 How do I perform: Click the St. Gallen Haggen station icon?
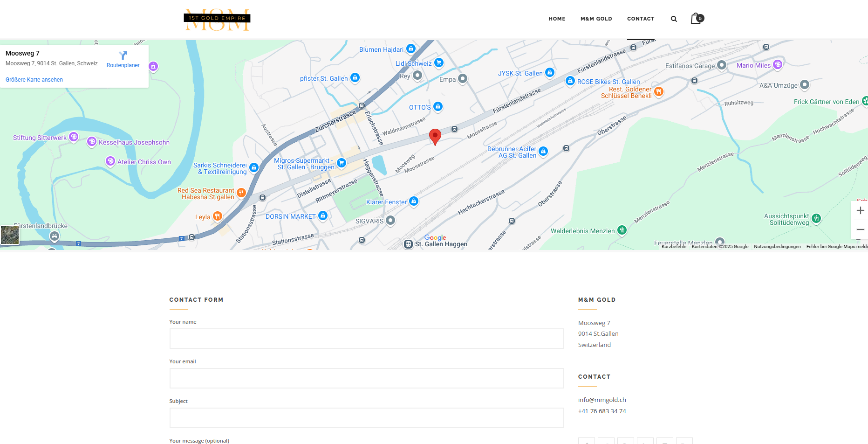click(x=408, y=244)
